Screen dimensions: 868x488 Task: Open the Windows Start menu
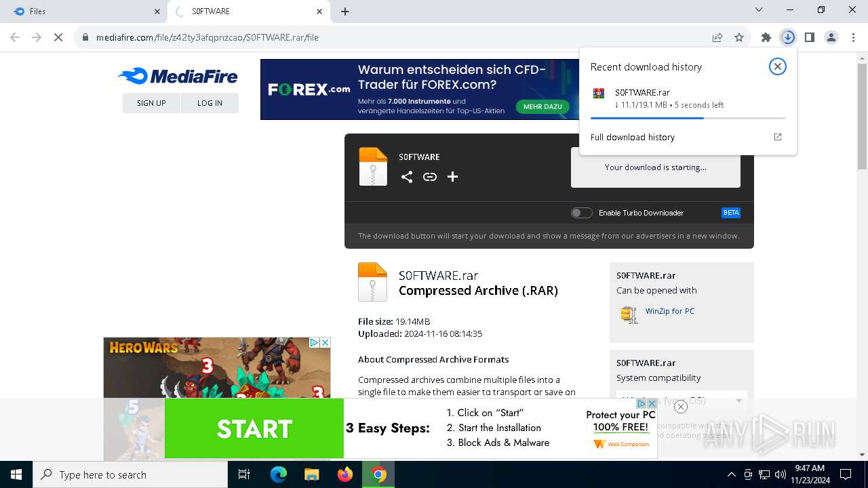16,474
